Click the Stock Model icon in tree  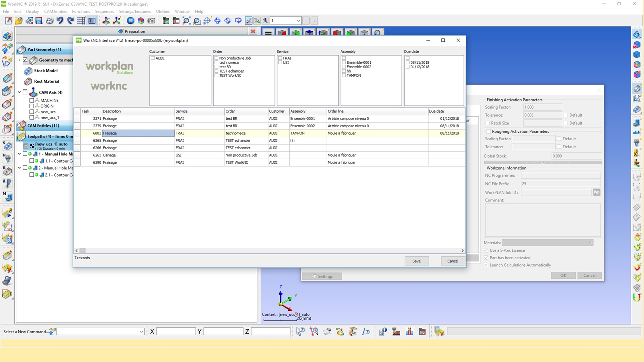click(x=28, y=71)
